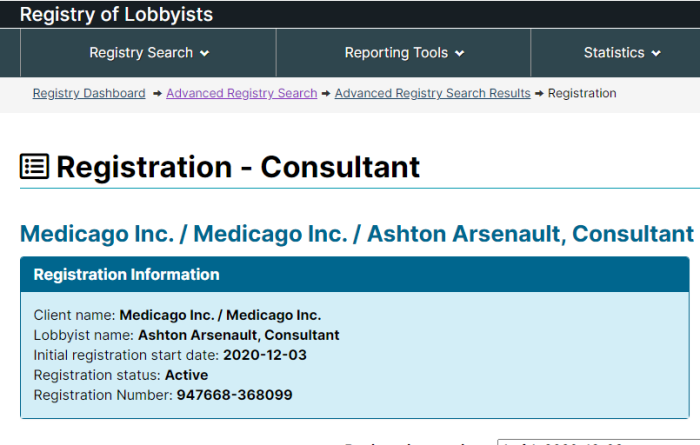Image resolution: width=700 pixels, height=445 pixels.
Task: Click the Registry Search chevron arrow
Action: pyautogui.click(x=204, y=54)
